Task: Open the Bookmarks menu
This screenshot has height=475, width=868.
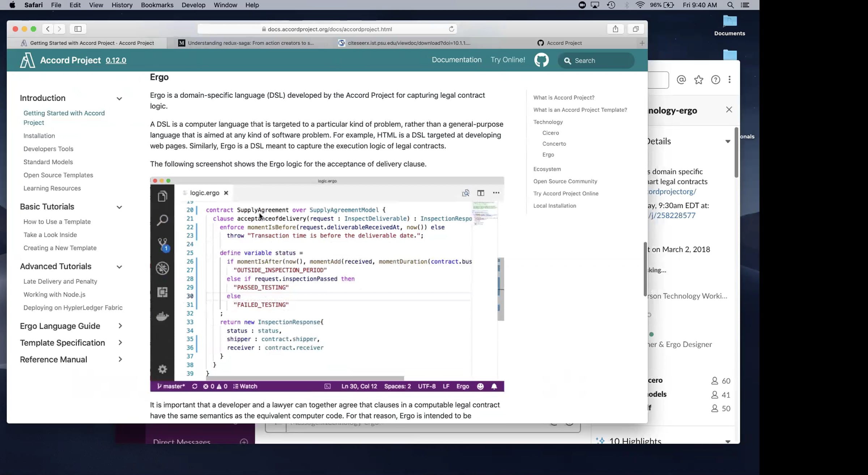Action: (157, 5)
